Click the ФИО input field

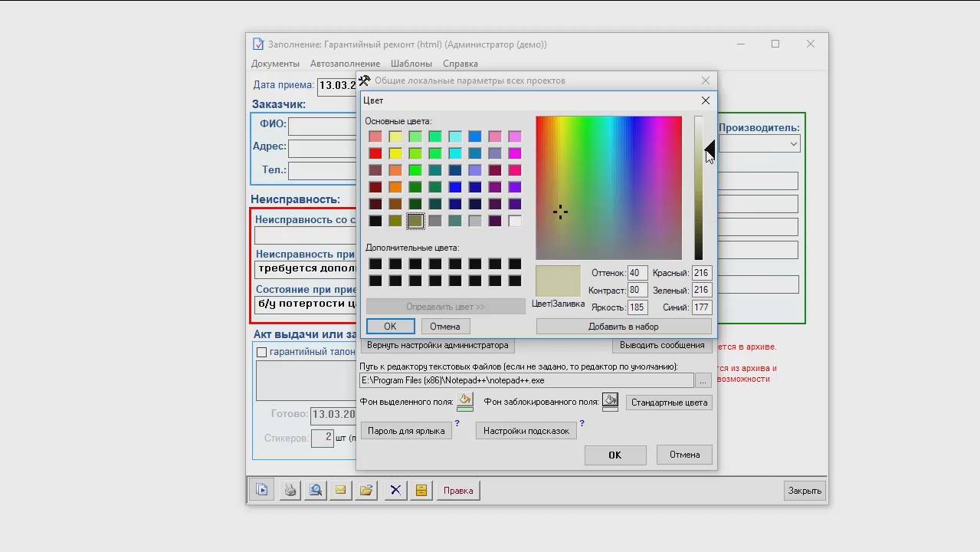(x=322, y=126)
